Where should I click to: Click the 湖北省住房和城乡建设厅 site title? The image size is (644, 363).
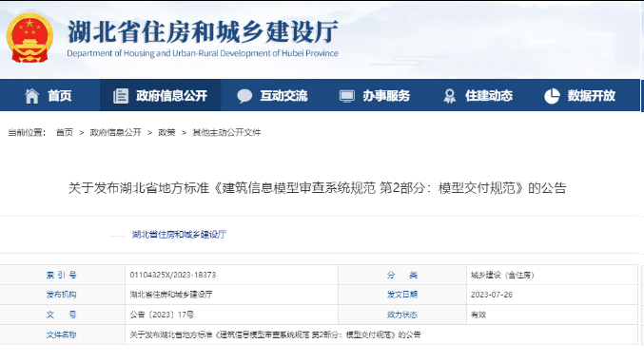[x=203, y=31]
